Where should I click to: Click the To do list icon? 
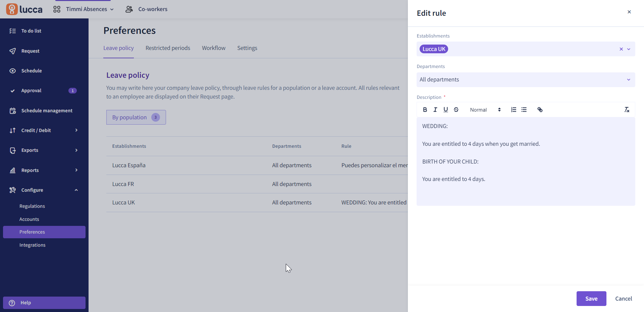tap(12, 31)
